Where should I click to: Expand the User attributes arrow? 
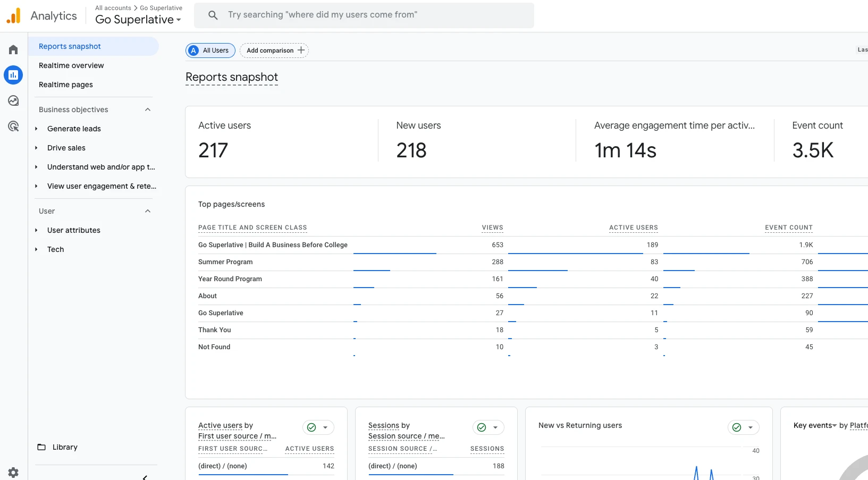click(x=36, y=230)
